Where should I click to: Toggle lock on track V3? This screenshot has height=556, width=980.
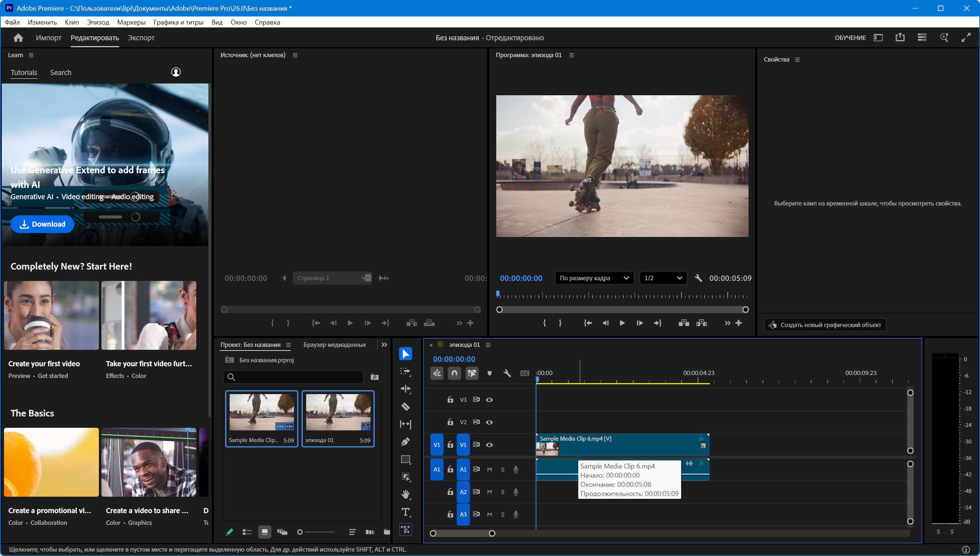pyautogui.click(x=450, y=400)
